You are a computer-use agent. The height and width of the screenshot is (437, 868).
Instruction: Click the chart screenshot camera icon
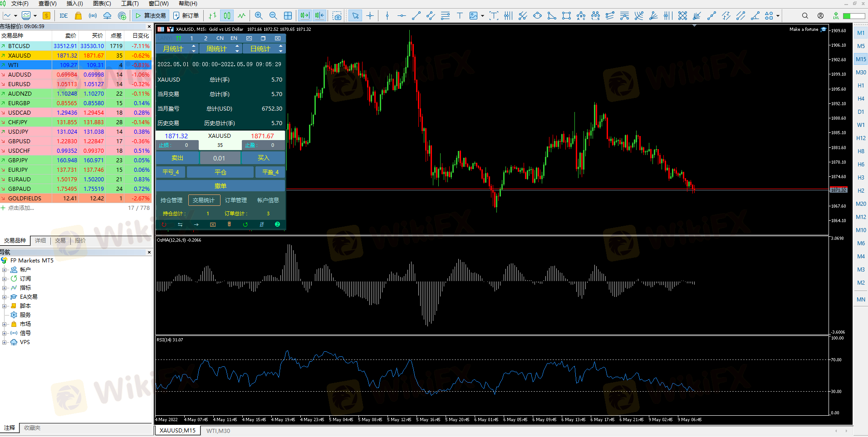(337, 16)
